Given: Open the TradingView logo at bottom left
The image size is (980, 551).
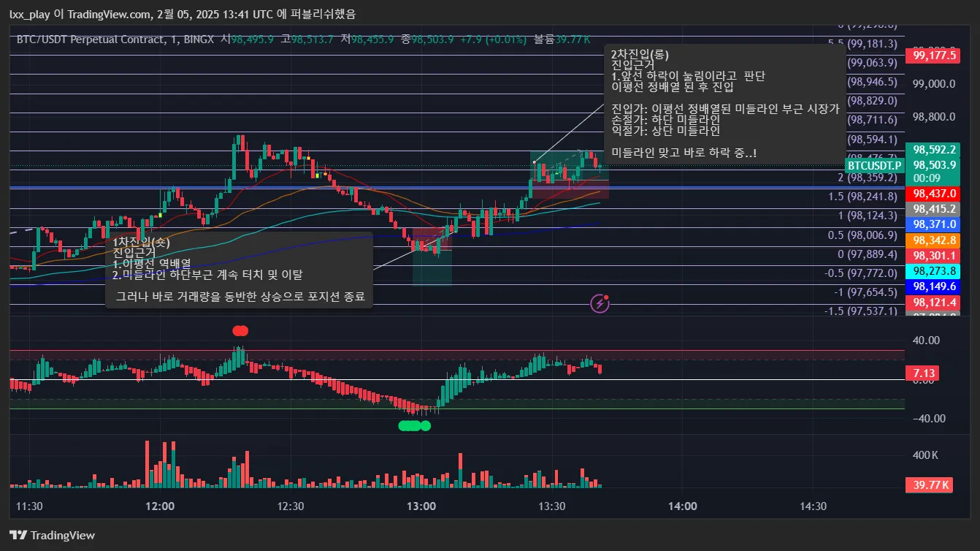Looking at the screenshot, I should [x=52, y=535].
